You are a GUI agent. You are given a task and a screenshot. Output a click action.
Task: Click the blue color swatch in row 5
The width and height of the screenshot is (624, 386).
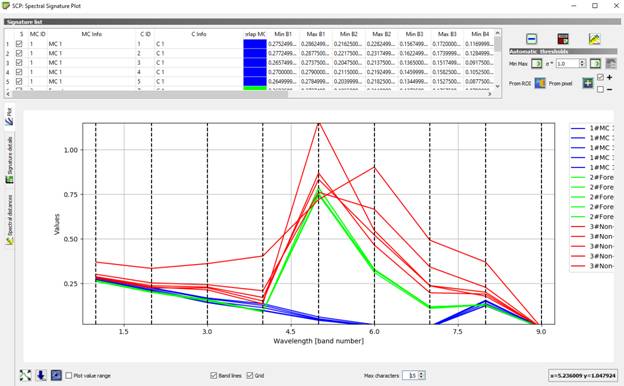point(255,81)
